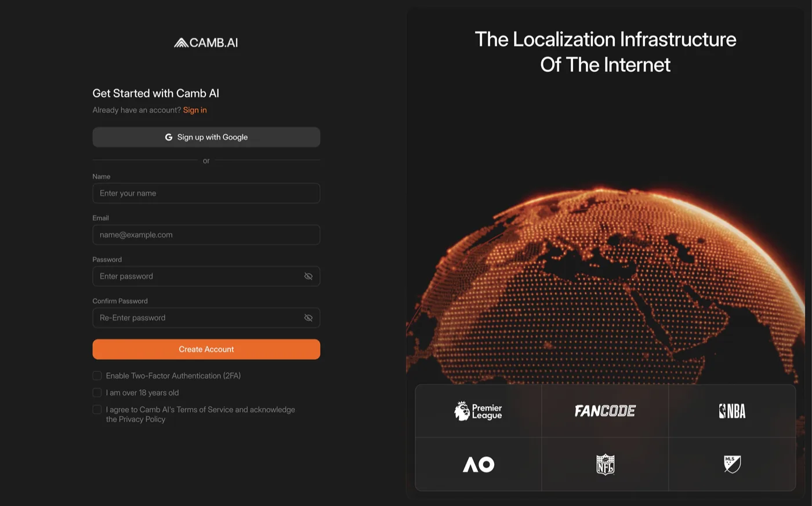812x506 pixels.
Task: Click the 'Get Started with Camb AI' heading
Action: pos(156,93)
